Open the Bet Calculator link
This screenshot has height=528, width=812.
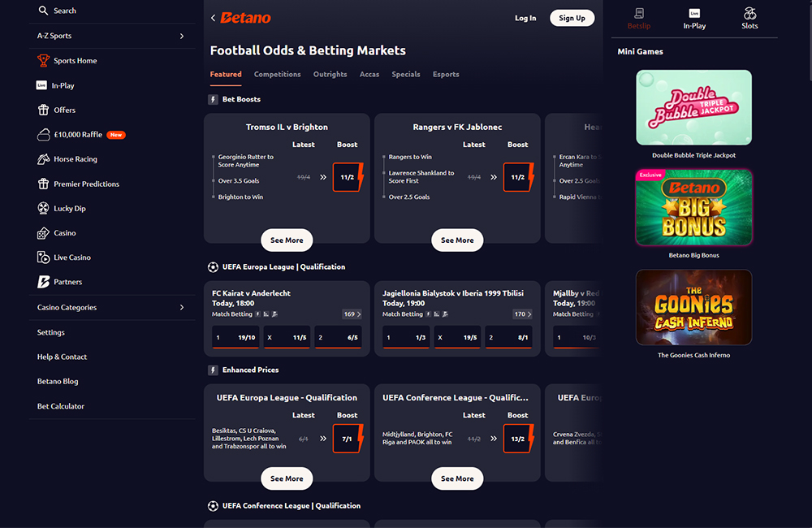point(61,406)
